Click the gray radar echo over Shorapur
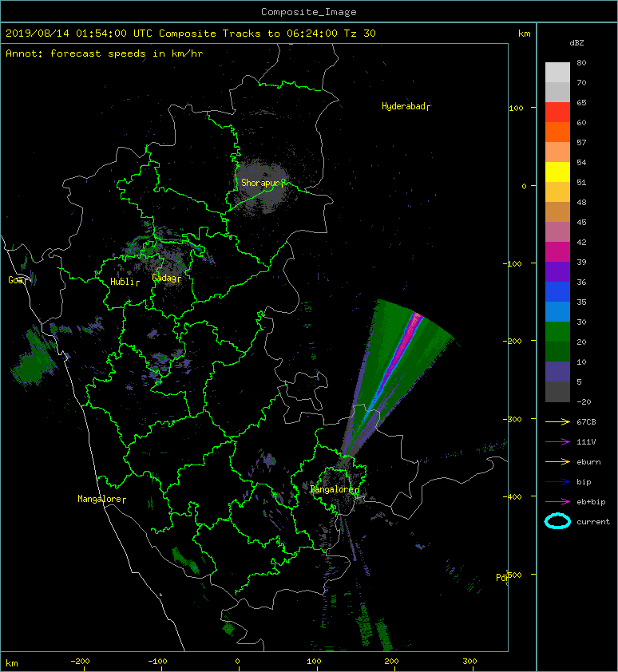The height and width of the screenshot is (672, 618). coord(262,187)
